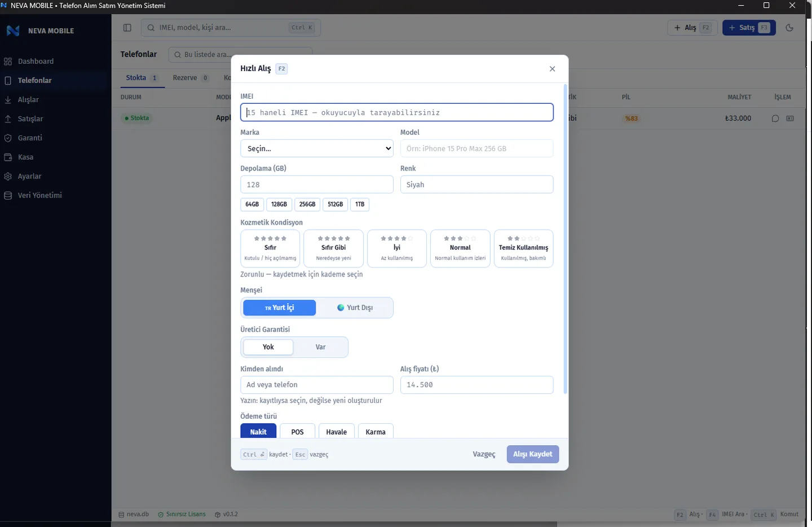The width and height of the screenshot is (812, 527).
Task: Switch to the Stokta tab
Action: 142,78
